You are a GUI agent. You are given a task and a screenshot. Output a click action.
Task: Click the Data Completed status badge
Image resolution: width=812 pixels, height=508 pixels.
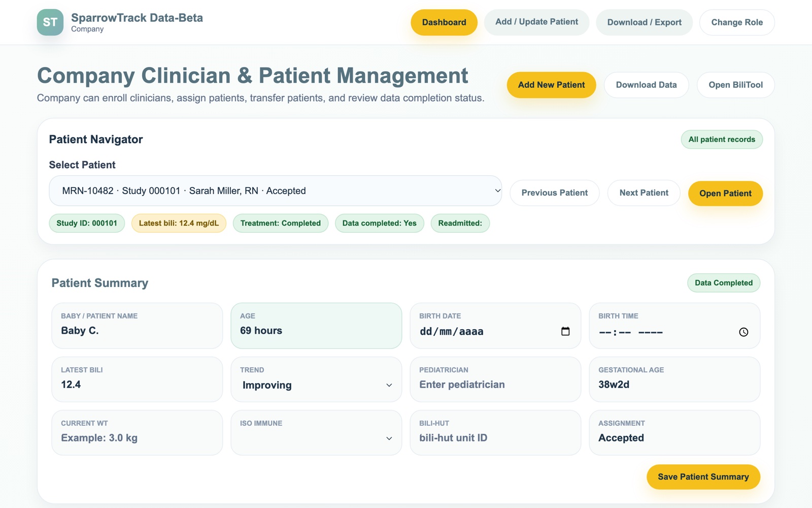[x=724, y=283]
